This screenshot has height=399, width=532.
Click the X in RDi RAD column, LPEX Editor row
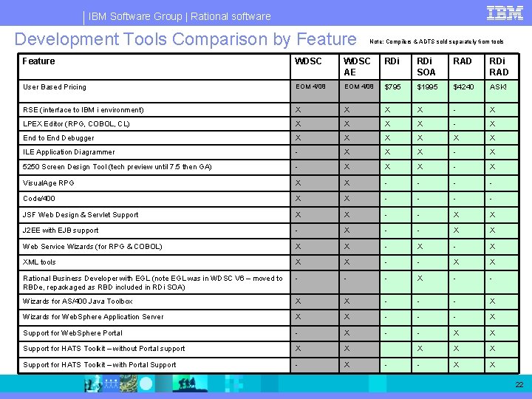coord(493,124)
